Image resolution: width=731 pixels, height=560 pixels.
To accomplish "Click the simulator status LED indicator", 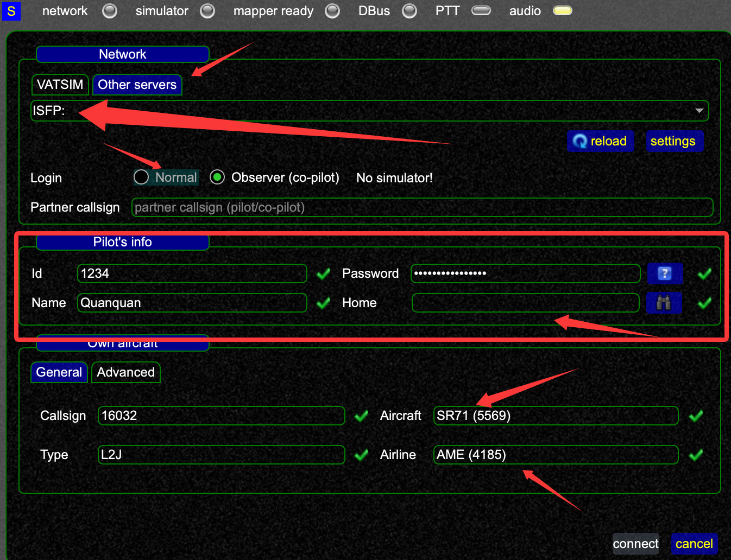I will coord(207,11).
